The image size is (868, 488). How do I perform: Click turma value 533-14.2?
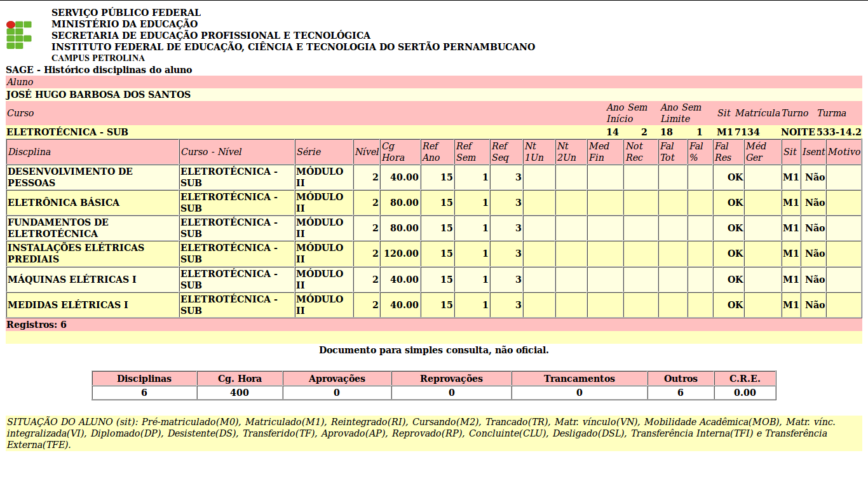coord(839,132)
